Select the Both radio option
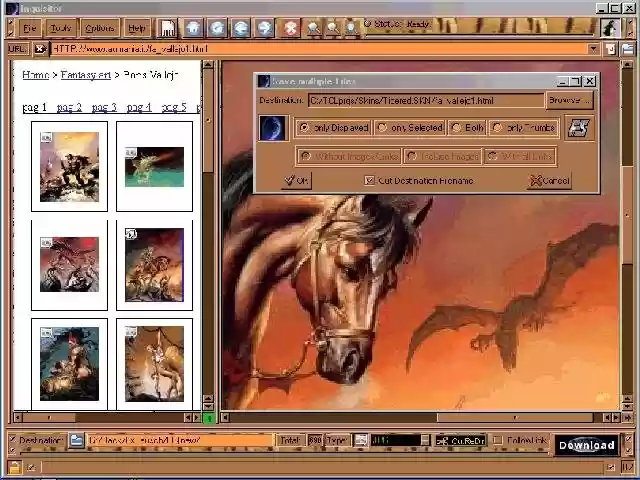 pos(467,128)
